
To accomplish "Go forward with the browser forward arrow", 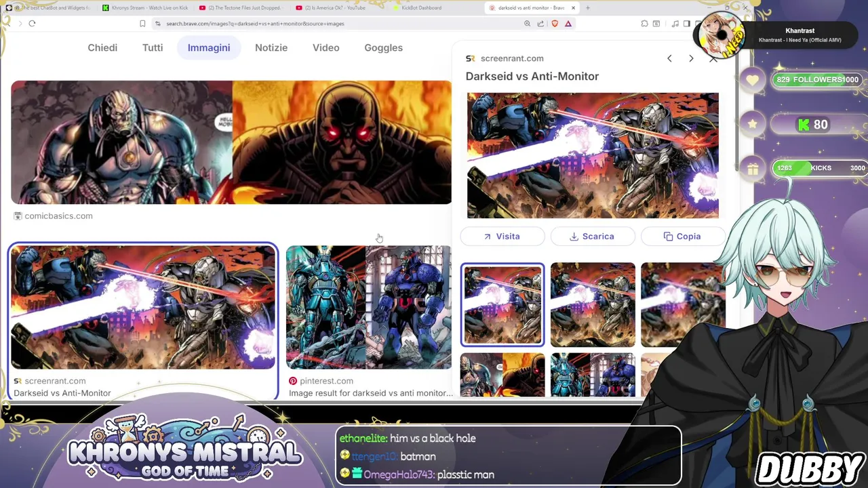I will pos(20,24).
